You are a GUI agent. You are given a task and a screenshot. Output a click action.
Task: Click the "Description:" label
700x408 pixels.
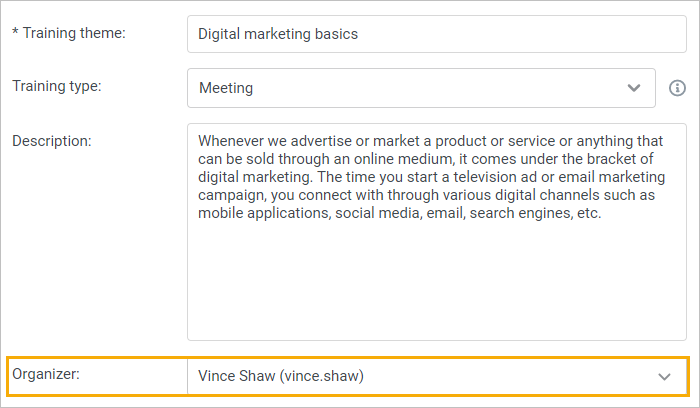pos(52,141)
